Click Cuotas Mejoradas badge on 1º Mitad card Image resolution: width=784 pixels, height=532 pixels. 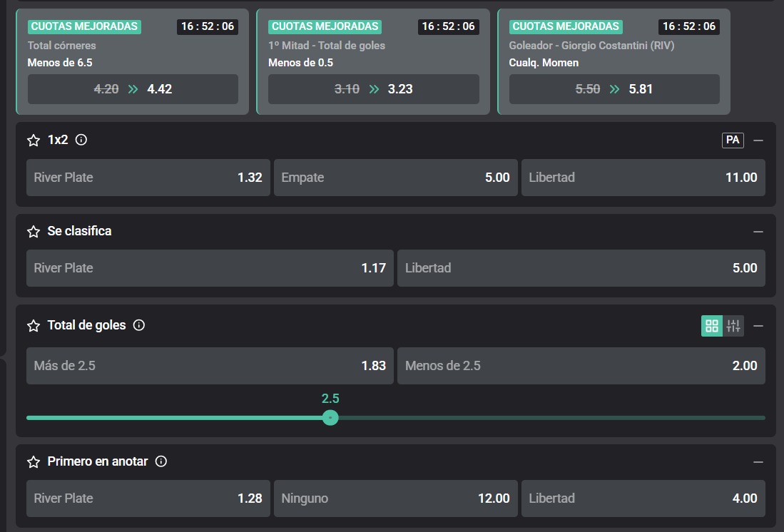click(325, 26)
